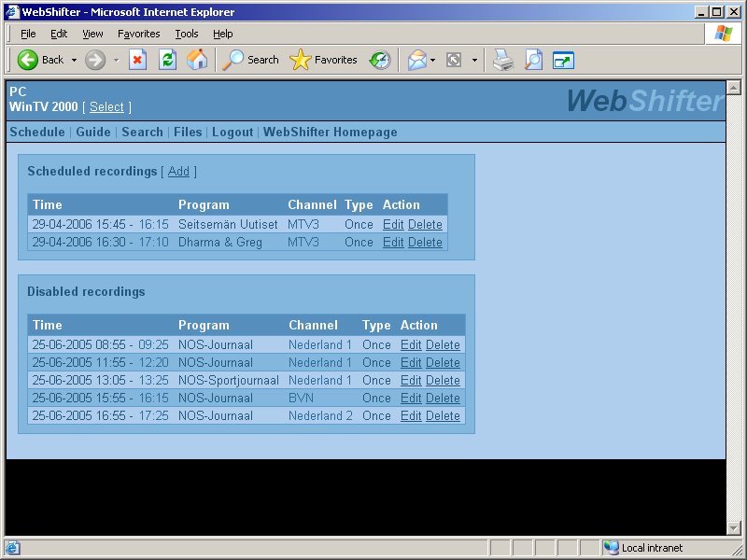Click the Mail envelope icon
The height and width of the screenshot is (560, 747).
pos(416,60)
